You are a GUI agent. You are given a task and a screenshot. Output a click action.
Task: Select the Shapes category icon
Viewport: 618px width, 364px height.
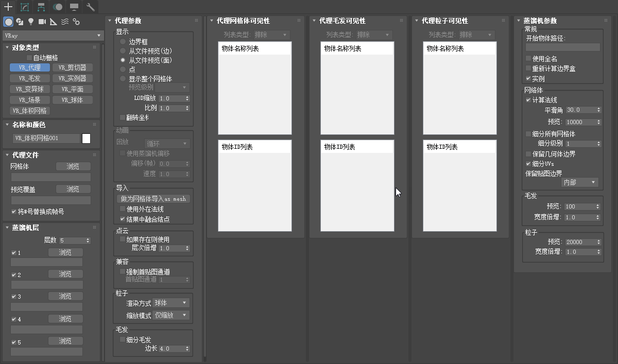(x=20, y=22)
